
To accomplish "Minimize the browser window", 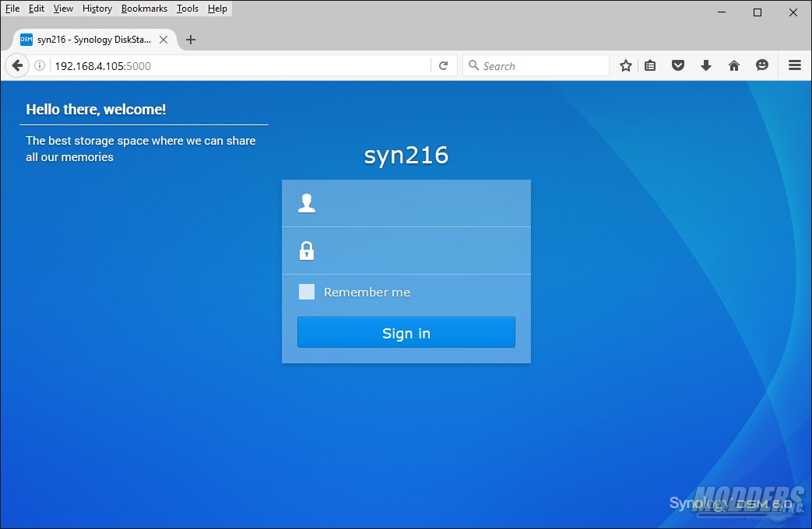I will coord(722,12).
